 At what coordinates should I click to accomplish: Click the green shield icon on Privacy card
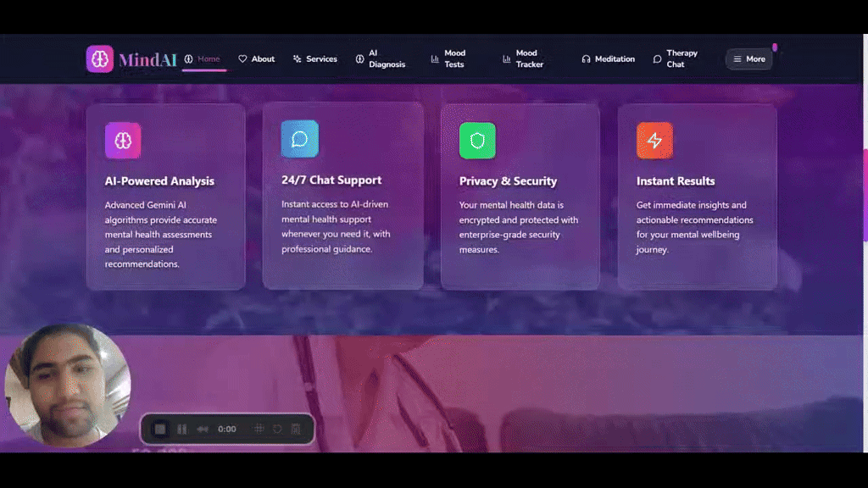pyautogui.click(x=477, y=141)
